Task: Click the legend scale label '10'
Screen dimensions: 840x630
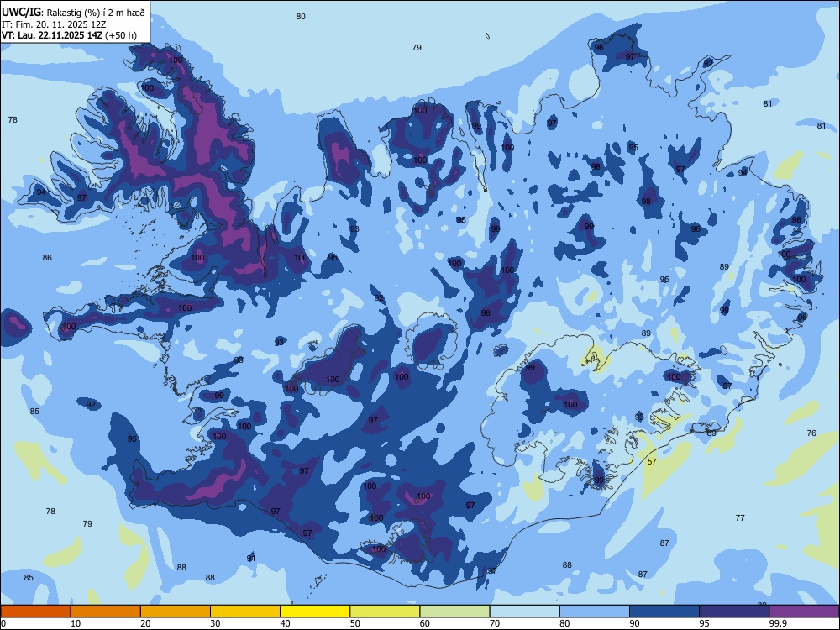Action: 76,623
